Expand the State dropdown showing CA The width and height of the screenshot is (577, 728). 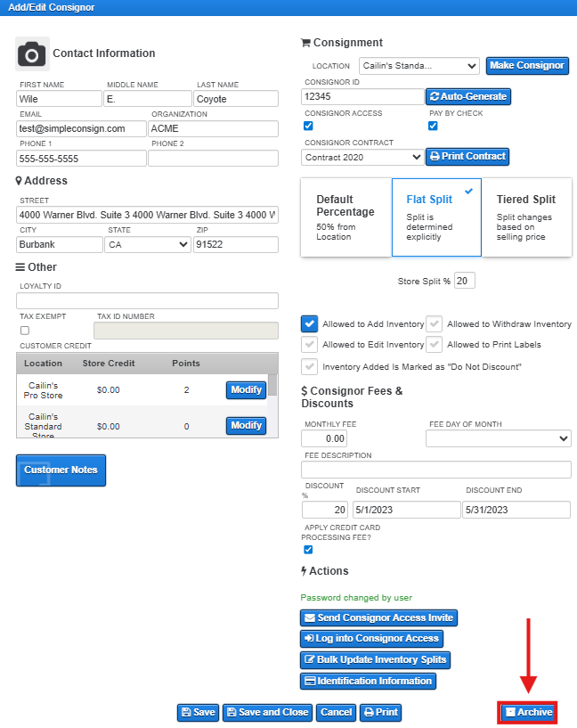click(148, 245)
